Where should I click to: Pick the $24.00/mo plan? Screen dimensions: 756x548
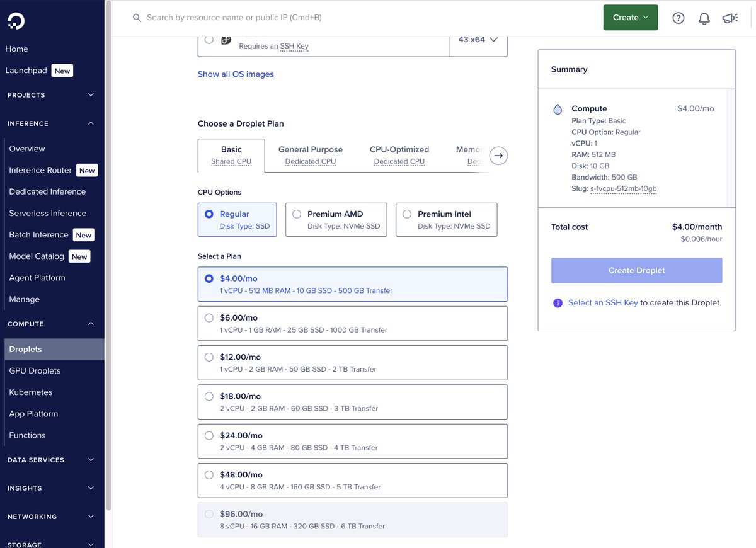pyautogui.click(x=352, y=441)
